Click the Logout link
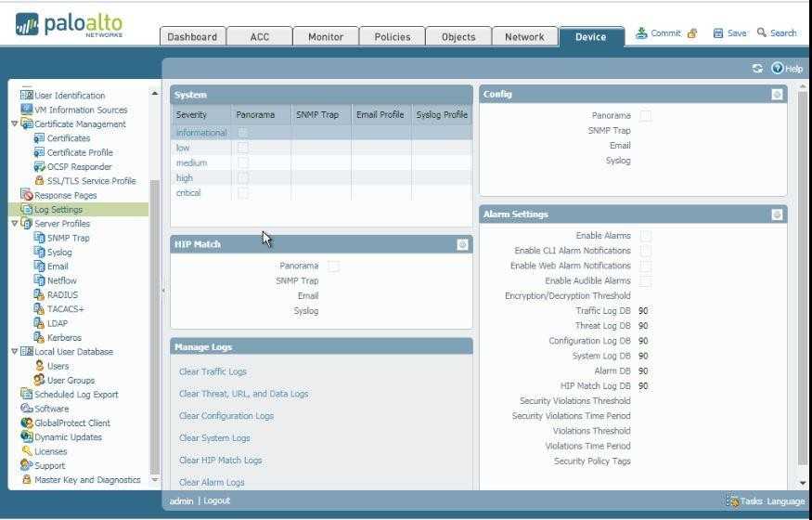Image resolution: width=812 pixels, height=520 pixels. pyautogui.click(x=217, y=501)
